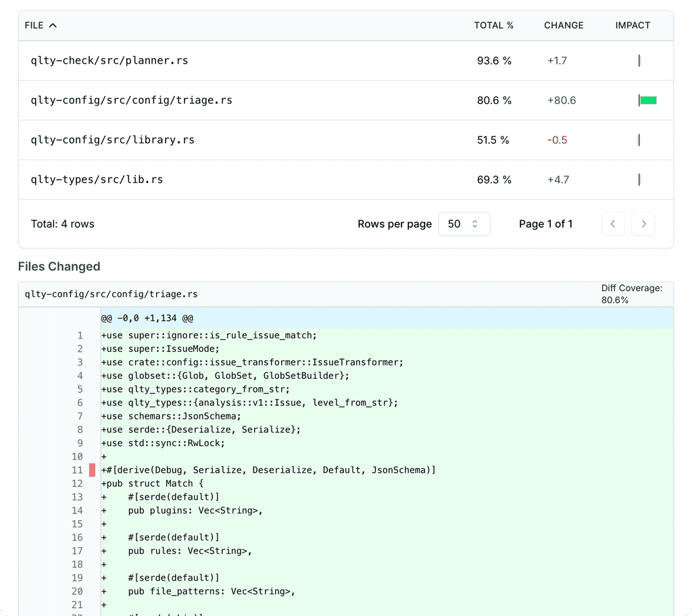Open qlty-config/src/library.rs file row
692x616 pixels.
pyautogui.click(x=346, y=140)
